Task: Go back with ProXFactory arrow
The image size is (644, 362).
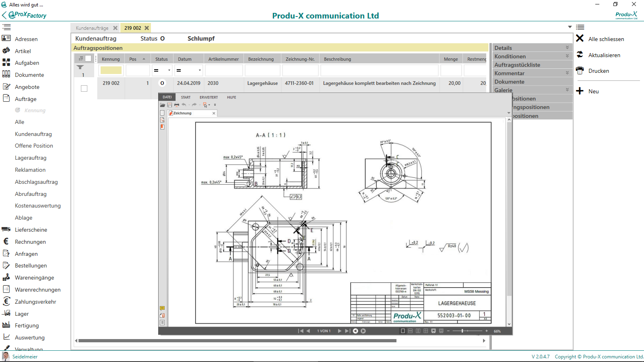Action: pyautogui.click(x=4, y=15)
